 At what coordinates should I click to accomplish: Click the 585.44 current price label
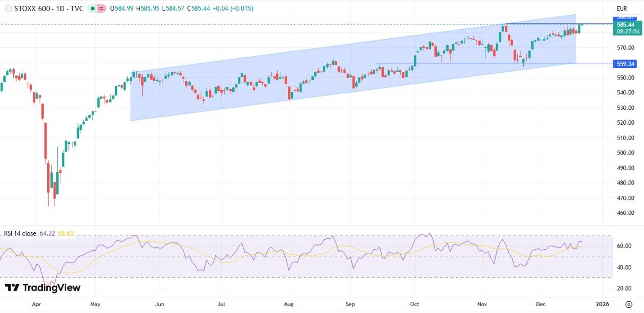click(626, 25)
